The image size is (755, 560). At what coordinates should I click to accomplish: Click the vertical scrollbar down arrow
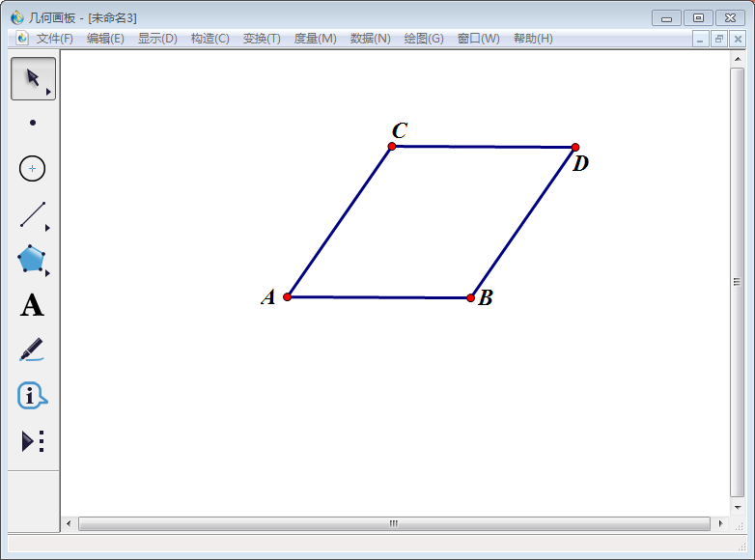pyautogui.click(x=738, y=508)
